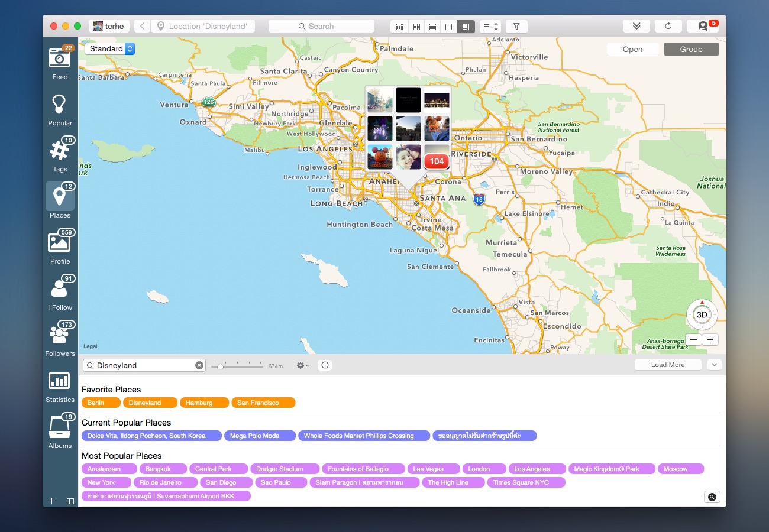Viewport: 769px width, 532px height.
Task: Refresh the current view
Action: pyautogui.click(x=668, y=26)
